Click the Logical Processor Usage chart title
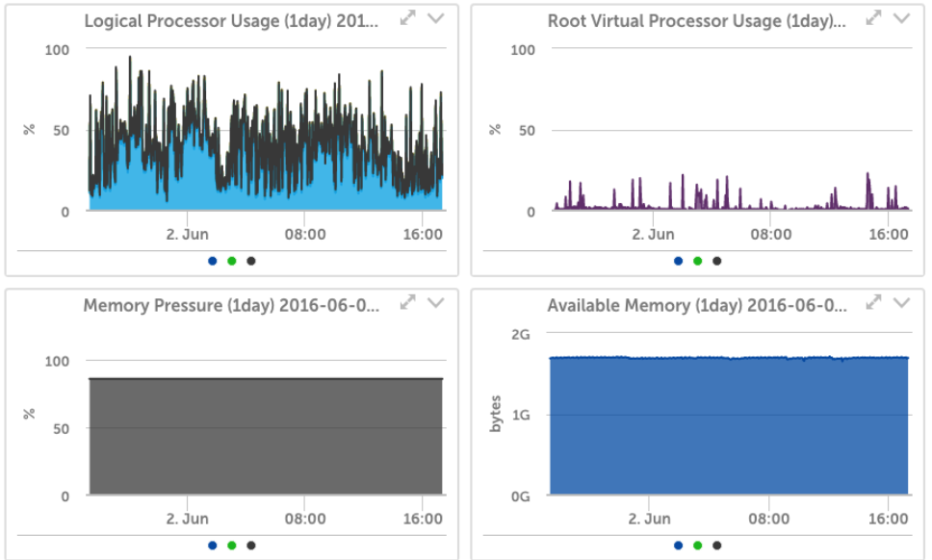This screenshot has width=932, height=560. 240,15
